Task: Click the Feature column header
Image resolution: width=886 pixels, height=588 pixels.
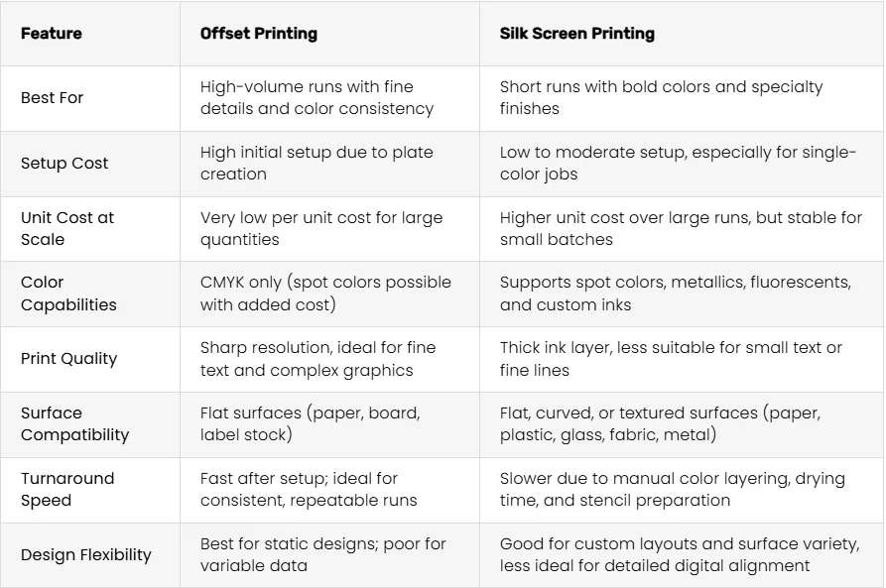Action: click(x=52, y=34)
